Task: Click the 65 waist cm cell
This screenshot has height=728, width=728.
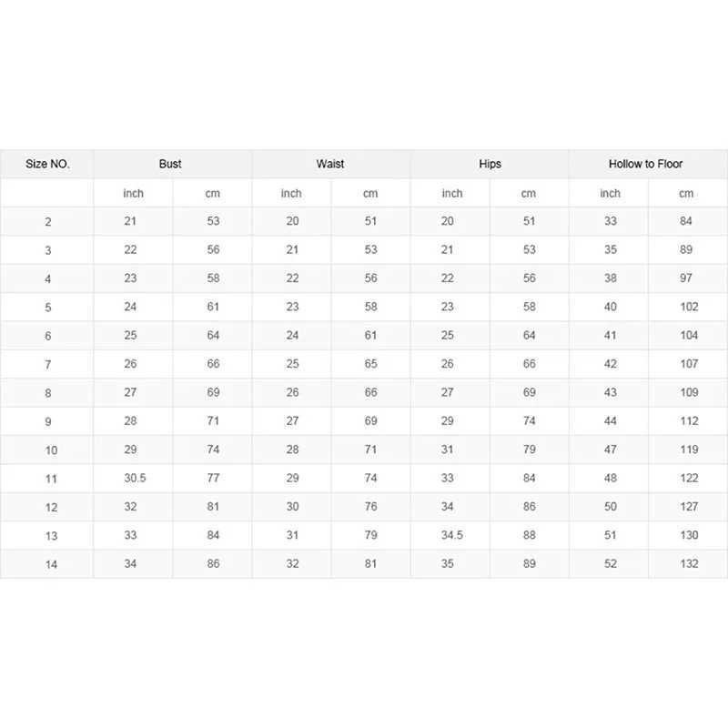Action: click(x=370, y=363)
